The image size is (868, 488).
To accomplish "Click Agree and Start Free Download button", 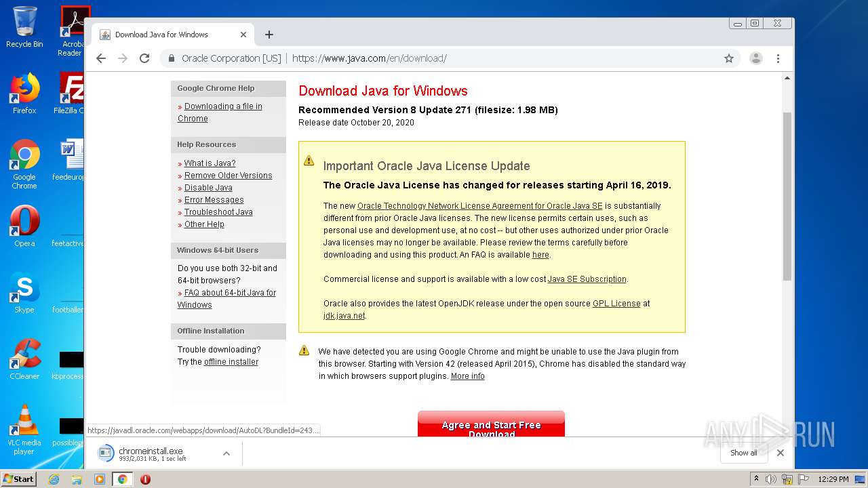I will tap(491, 424).
